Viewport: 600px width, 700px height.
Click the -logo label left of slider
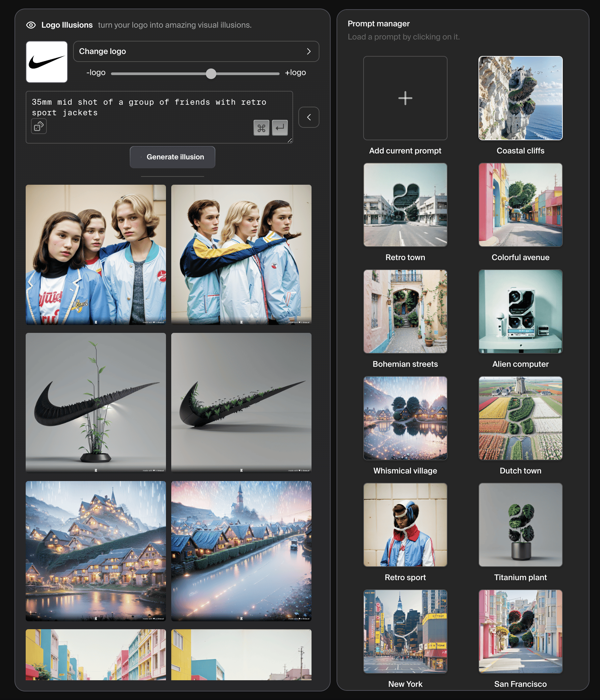point(96,73)
